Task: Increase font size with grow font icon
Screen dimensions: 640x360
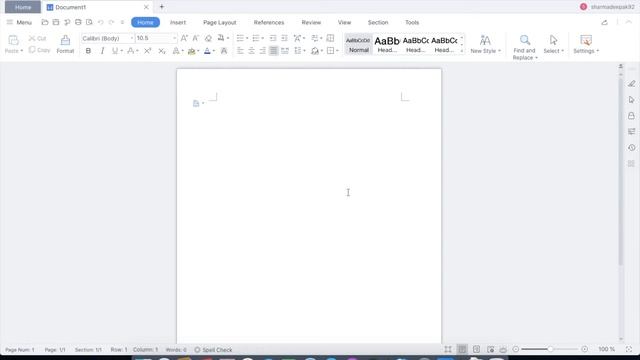Action: 184,38
